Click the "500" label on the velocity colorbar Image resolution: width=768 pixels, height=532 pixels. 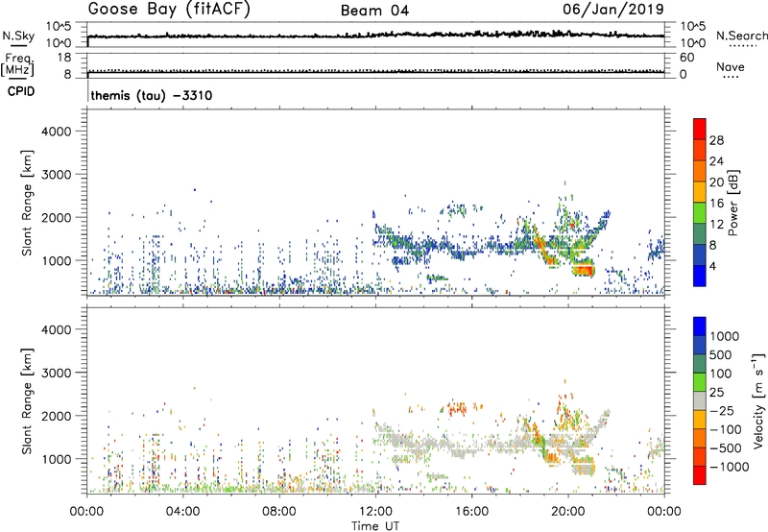pos(723,355)
